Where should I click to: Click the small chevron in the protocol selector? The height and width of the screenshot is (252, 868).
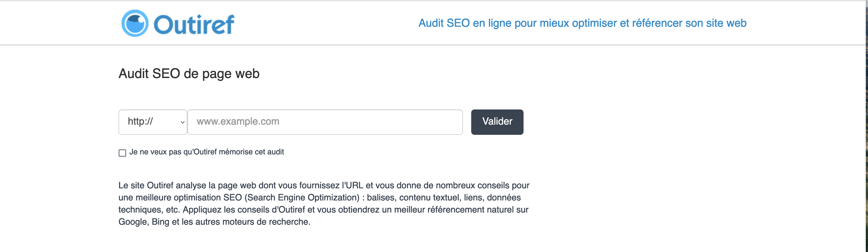click(x=182, y=122)
